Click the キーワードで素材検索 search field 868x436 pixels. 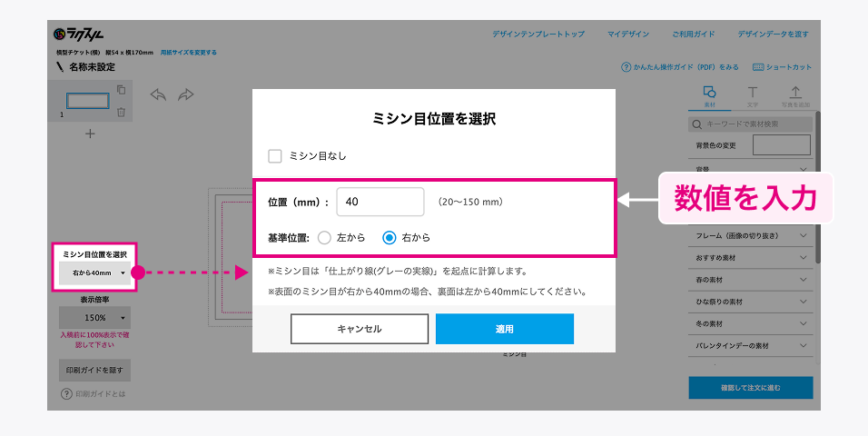point(751,124)
